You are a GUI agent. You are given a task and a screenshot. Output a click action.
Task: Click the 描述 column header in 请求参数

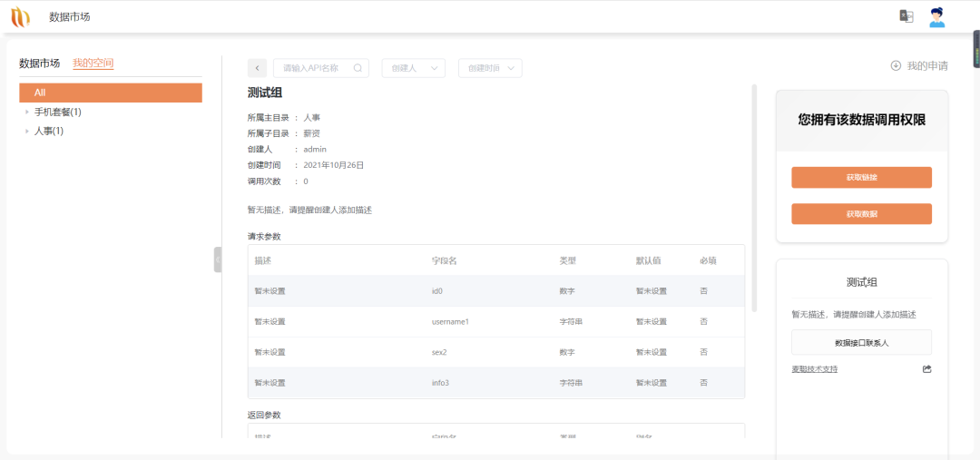pos(262,260)
